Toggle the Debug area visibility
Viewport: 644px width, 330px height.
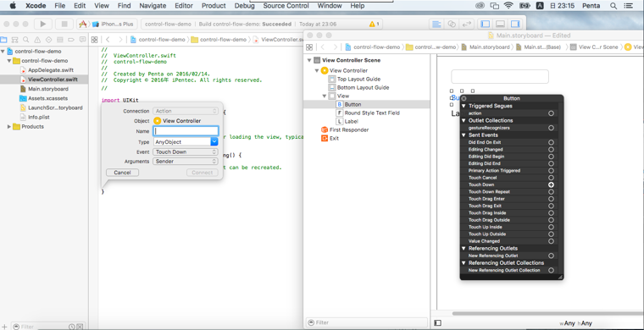[x=500, y=24]
